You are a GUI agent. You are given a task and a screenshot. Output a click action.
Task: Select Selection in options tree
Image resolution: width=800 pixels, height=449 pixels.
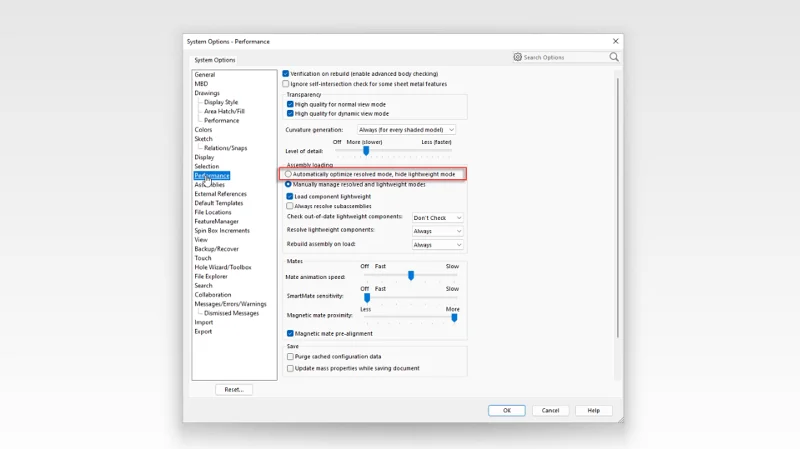207,166
